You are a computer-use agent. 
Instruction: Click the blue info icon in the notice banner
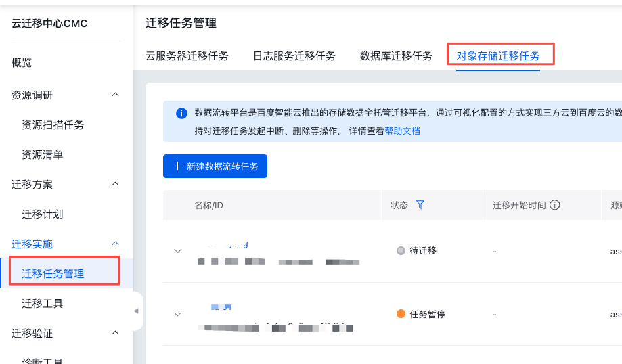[x=181, y=113]
